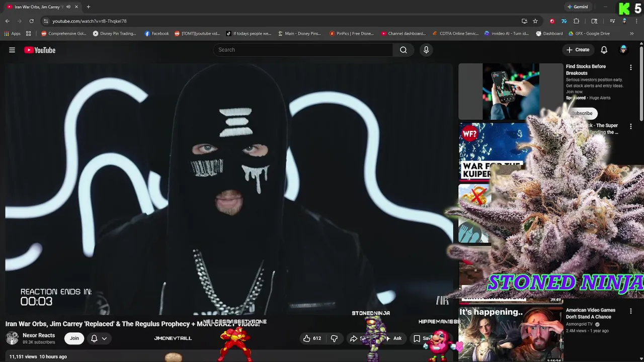Open a new browser tab
Screen dimensions: 644x362
[88, 7]
